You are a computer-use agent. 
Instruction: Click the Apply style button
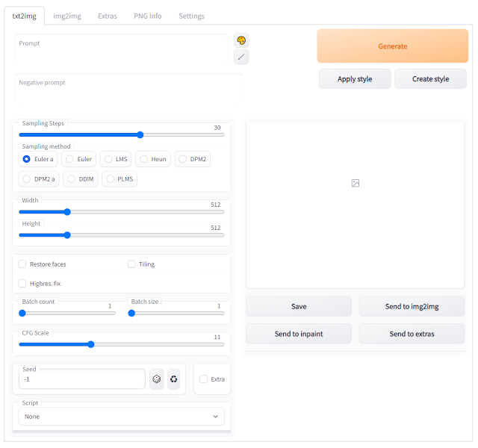(355, 79)
